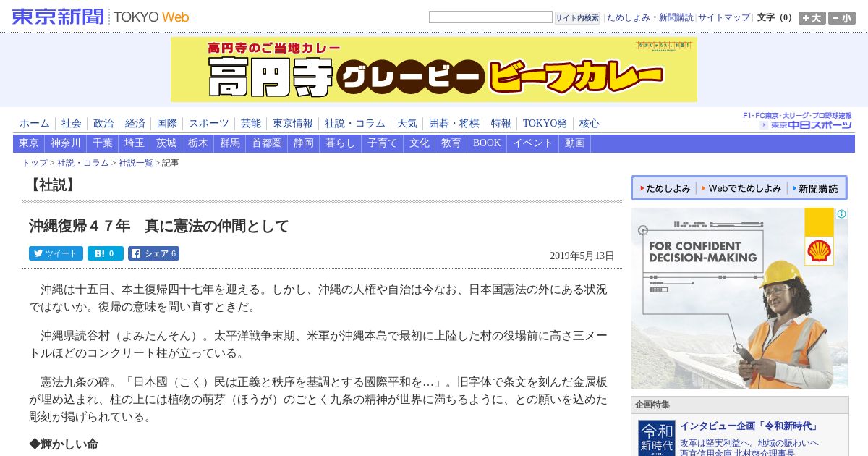The width and height of the screenshot is (868, 456).
Task: Select the 埼玉 regional tab
Action: 135,143
